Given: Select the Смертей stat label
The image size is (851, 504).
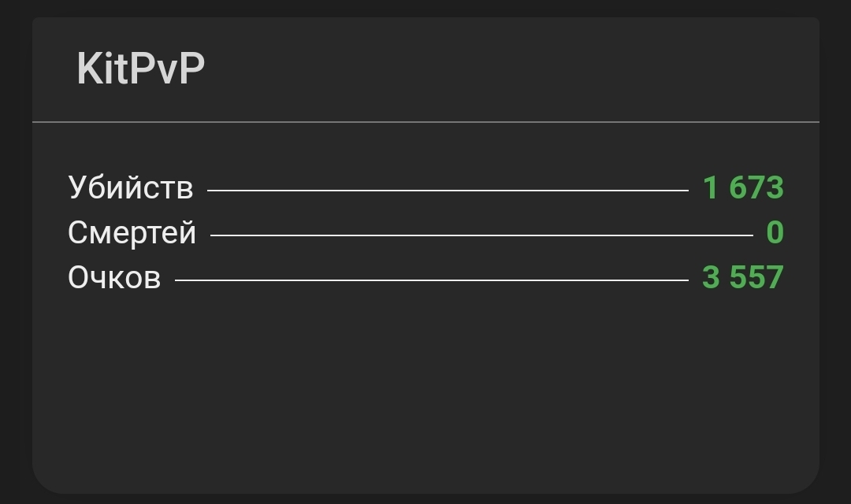Looking at the screenshot, I should click(132, 233).
